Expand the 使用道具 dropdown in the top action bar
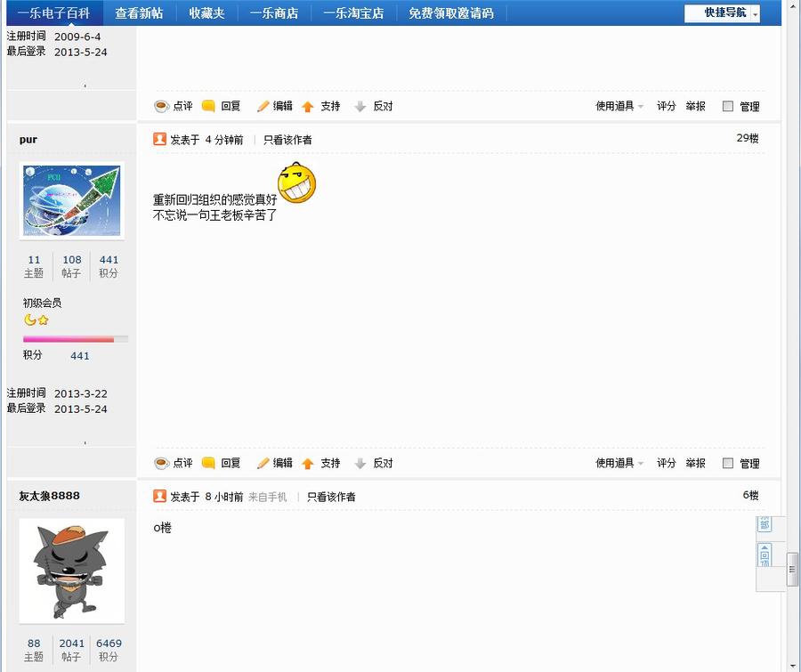This screenshot has width=801, height=672. (x=618, y=106)
